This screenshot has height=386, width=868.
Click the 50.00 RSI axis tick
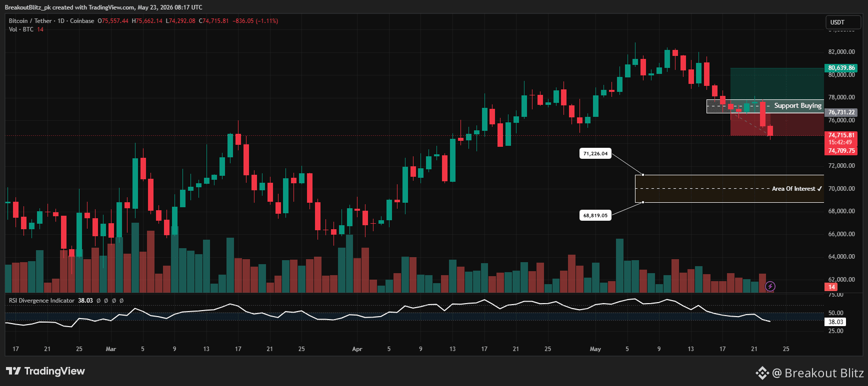[x=835, y=313]
